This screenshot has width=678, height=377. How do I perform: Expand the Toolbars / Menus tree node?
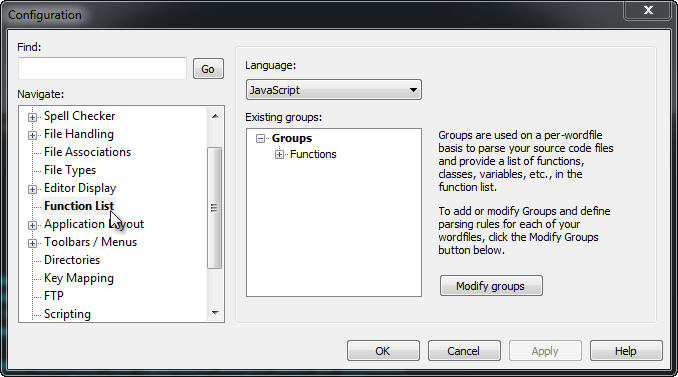(32, 243)
